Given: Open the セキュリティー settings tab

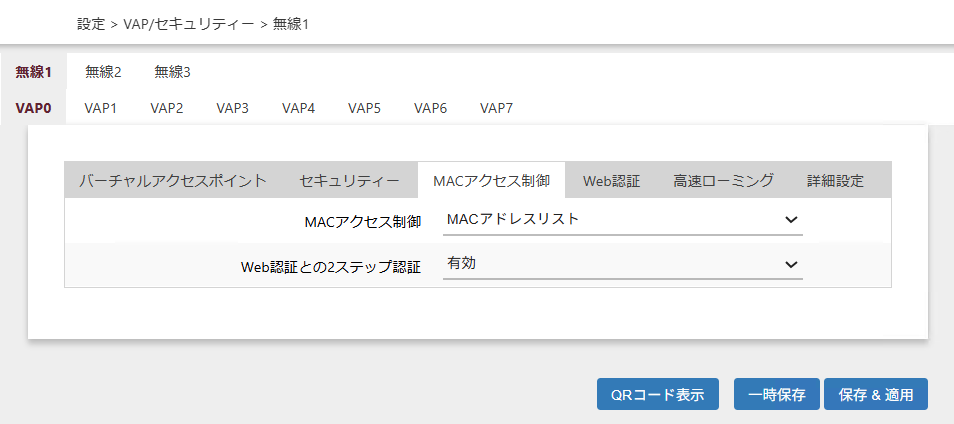Looking at the screenshot, I should (x=350, y=181).
